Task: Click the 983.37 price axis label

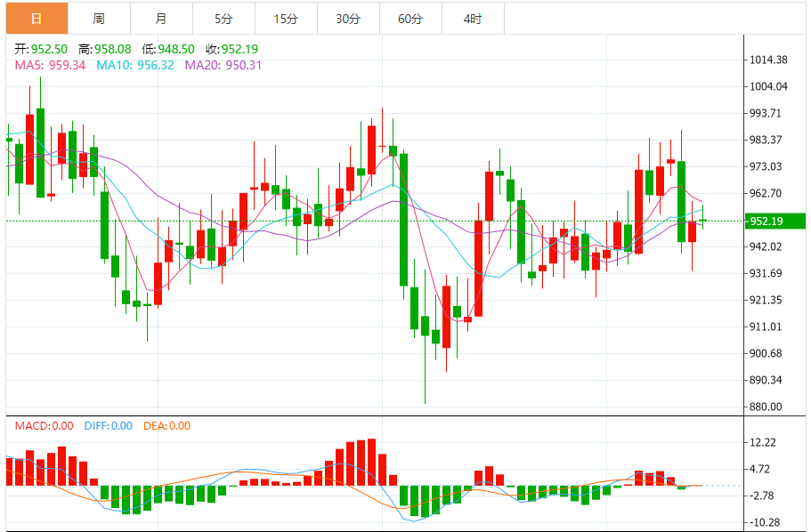Action: (766, 140)
